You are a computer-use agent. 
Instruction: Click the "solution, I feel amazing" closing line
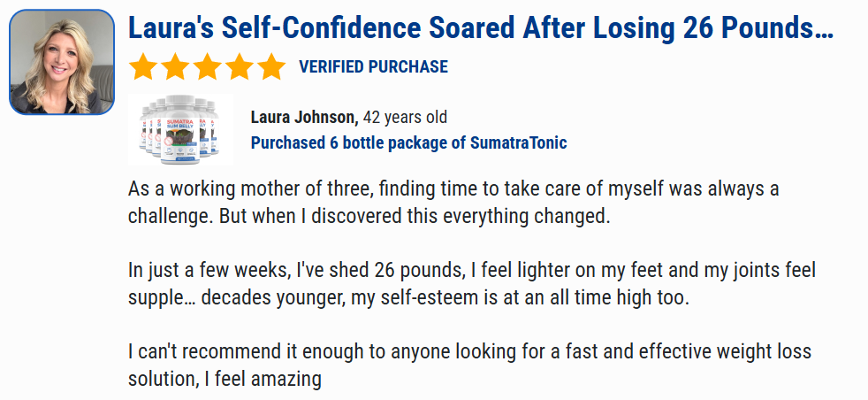pyautogui.click(x=224, y=379)
